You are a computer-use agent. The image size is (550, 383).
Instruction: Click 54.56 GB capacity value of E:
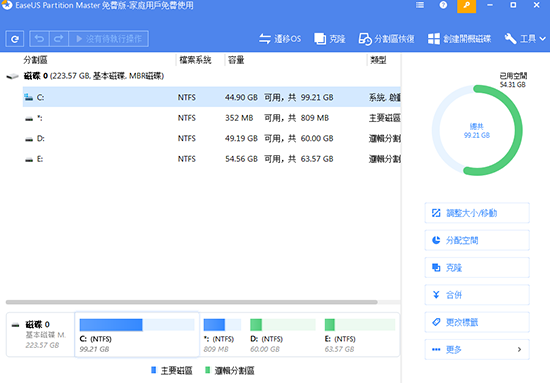(241, 159)
